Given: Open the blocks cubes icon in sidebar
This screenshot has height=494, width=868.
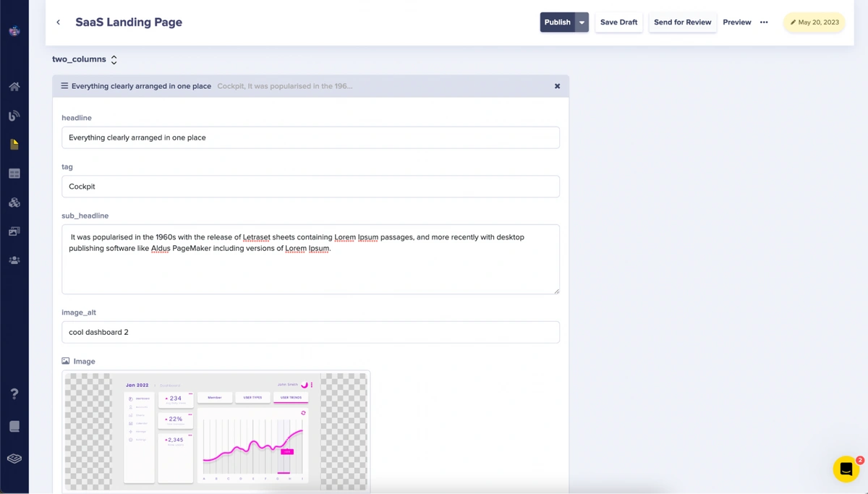Looking at the screenshot, I should coord(14,203).
